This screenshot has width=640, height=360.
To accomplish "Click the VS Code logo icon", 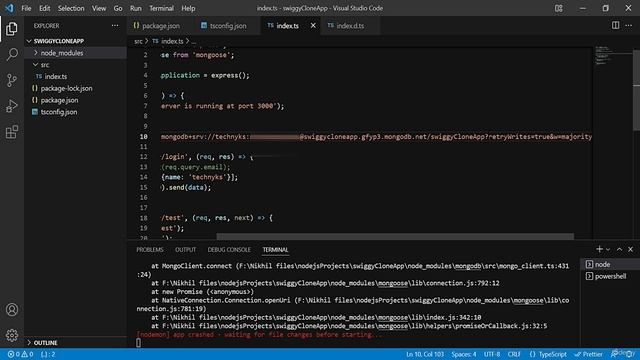I will (x=9, y=8).
